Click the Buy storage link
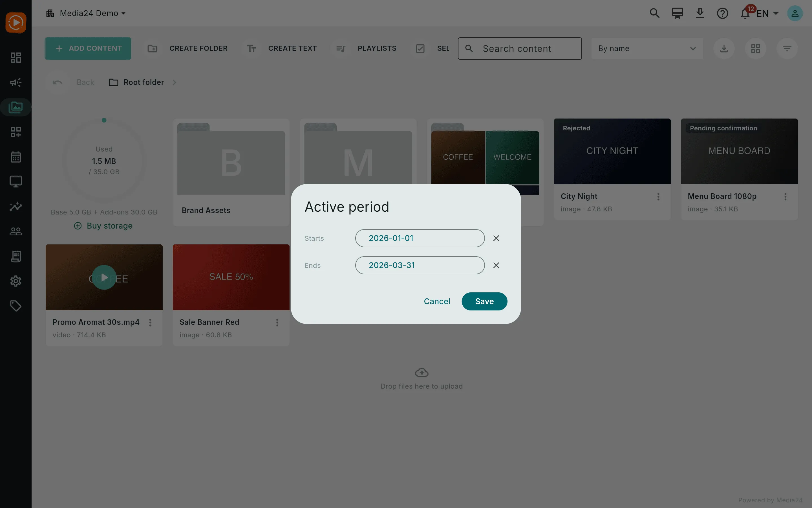 (103, 226)
